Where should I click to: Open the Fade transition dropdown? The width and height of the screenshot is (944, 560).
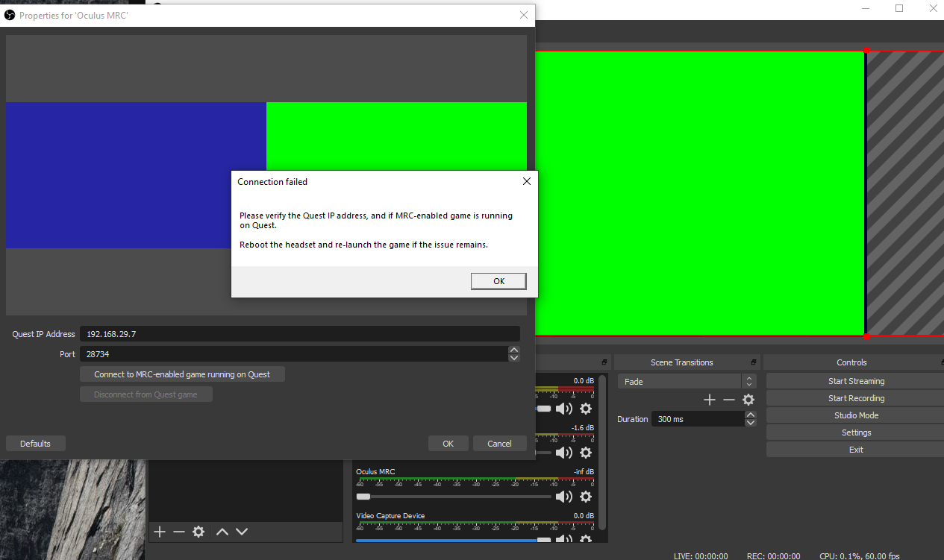pyautogui.click(x=687, y=382)
